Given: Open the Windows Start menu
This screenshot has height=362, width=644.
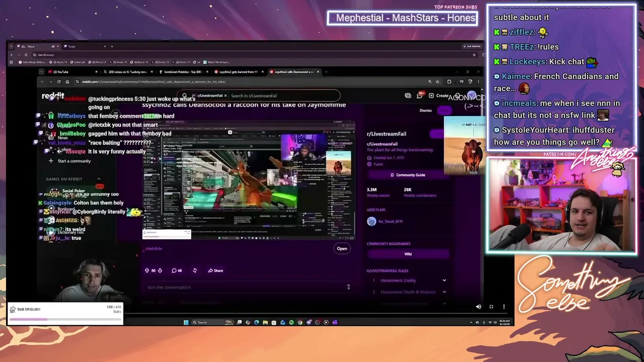Looking at the screenshot, I should click(186, 322).
